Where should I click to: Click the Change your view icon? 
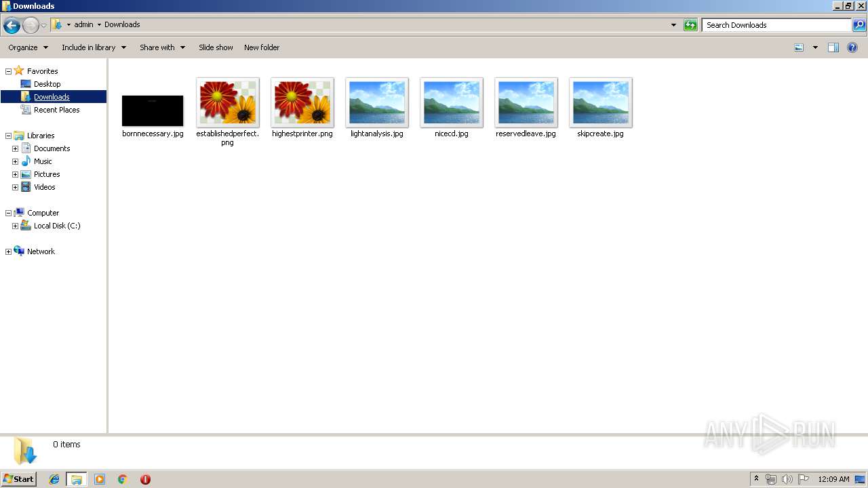(x=799, y=47)
